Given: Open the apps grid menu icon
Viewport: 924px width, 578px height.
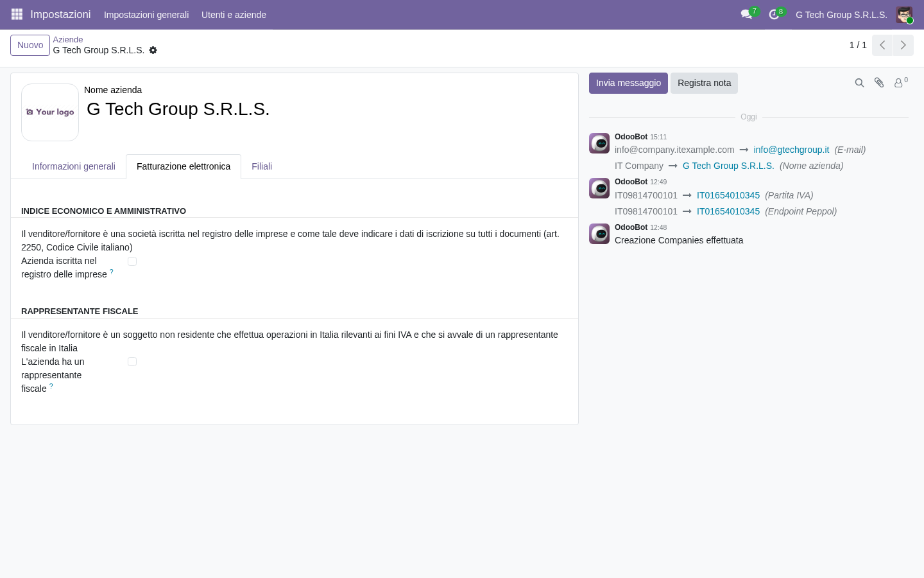Looking at the screenshot, I should click(x=17, y=14).
